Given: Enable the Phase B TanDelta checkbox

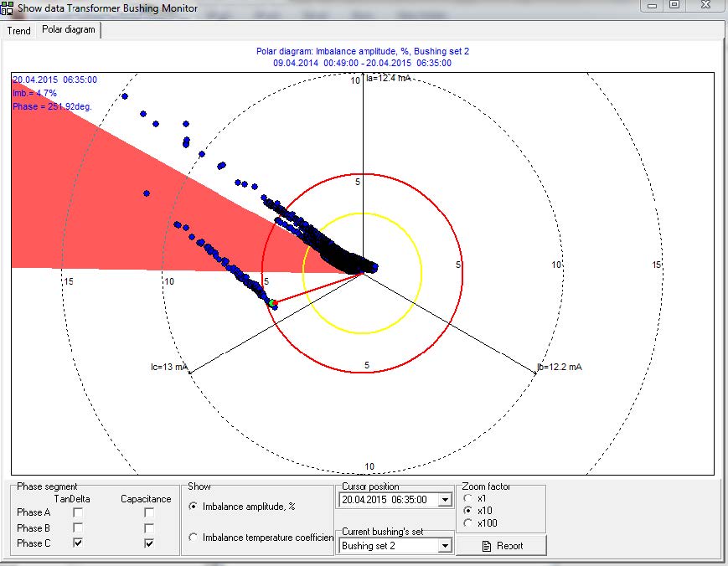Looking at the screenshot, I should [x=78, y=528].
